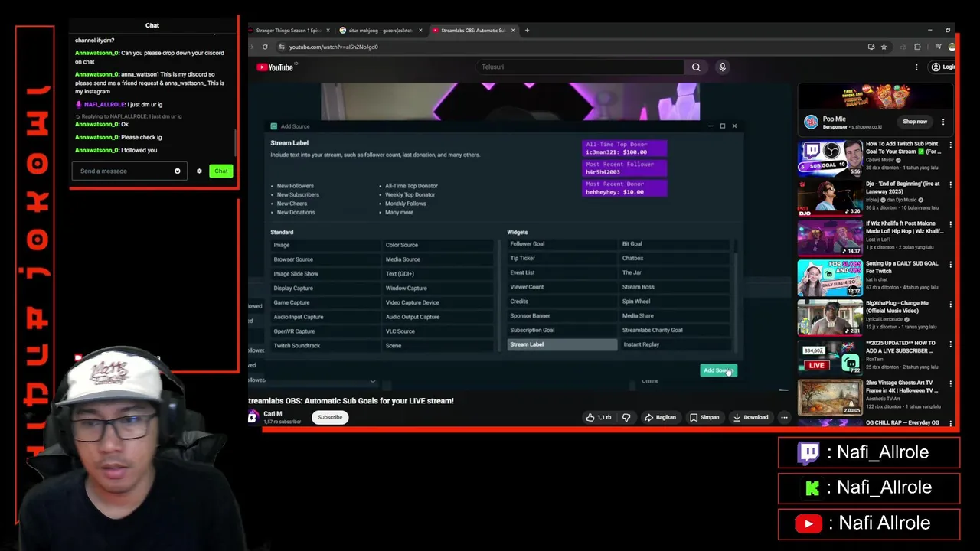The width and height of the screenshot is (980, 551).
Task: Click the Send a message chat field
Action: tap(122, 171)
